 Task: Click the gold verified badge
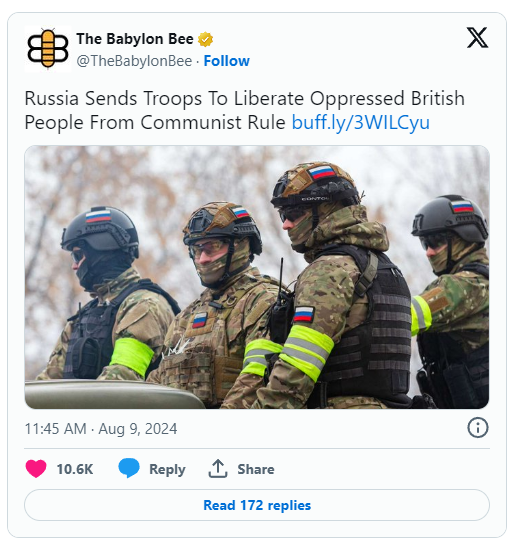tap(205, 39)
